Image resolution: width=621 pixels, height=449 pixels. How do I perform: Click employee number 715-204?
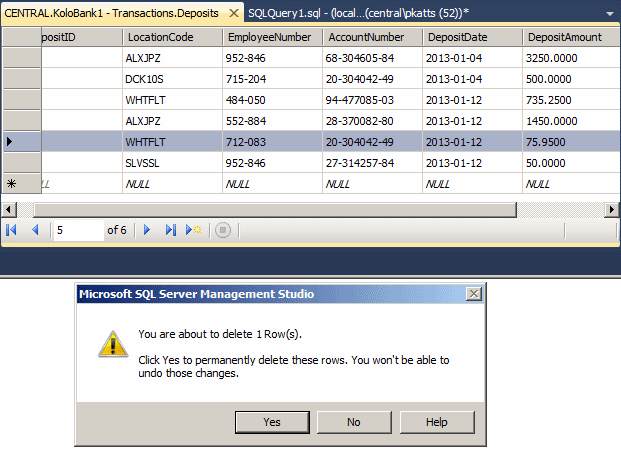pyautogui.click(x=272, y=79)
